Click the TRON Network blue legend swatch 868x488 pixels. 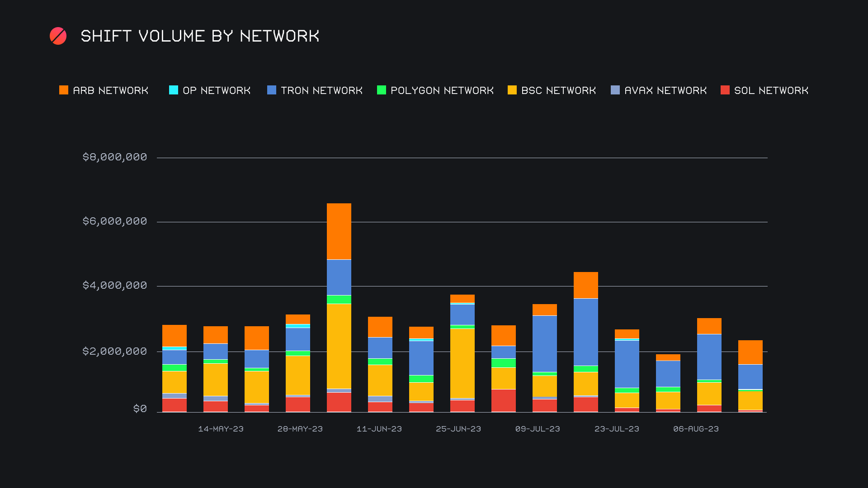tap(272, 90)
